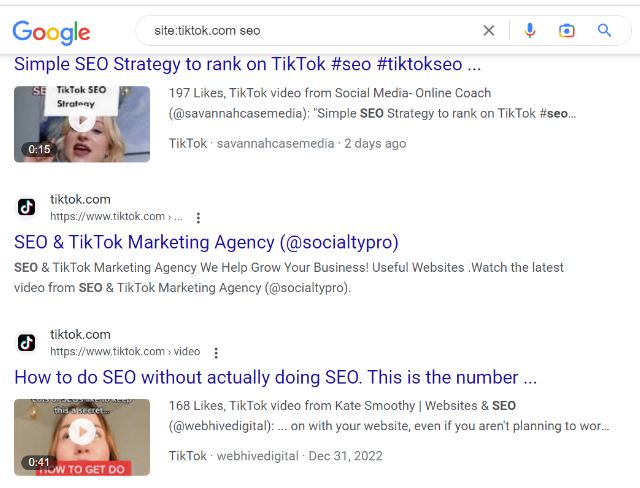Play the 0:15 TikTok SEO Strategy video
Image resolution: width=640 pixels, height=488 pixels.
(82, 122)
